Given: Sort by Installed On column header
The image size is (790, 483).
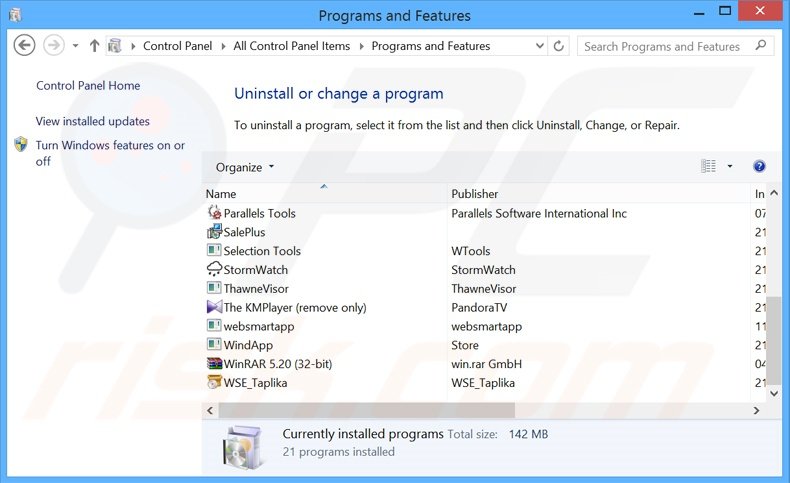Looking at the screenshot, I should 759,194.
